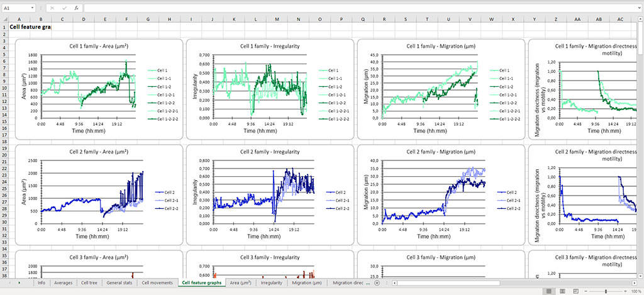Adjust the zoom slider handle
The width and height of the screenshot is (644, 295).
click(606, 291)
